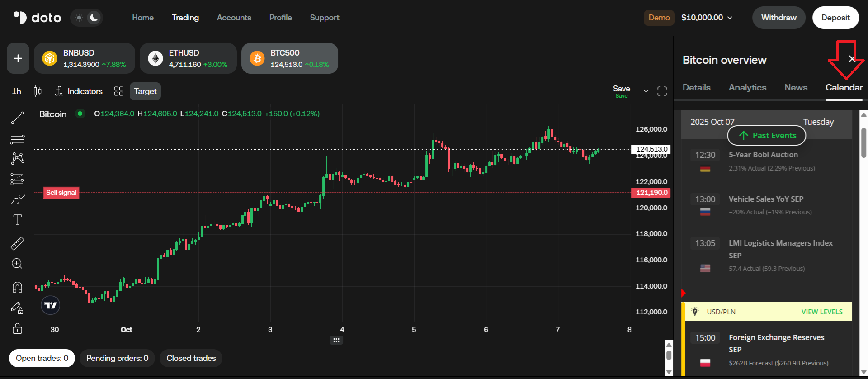Click the calendar panel vertical scrollbar thumb

click(863, 142)
